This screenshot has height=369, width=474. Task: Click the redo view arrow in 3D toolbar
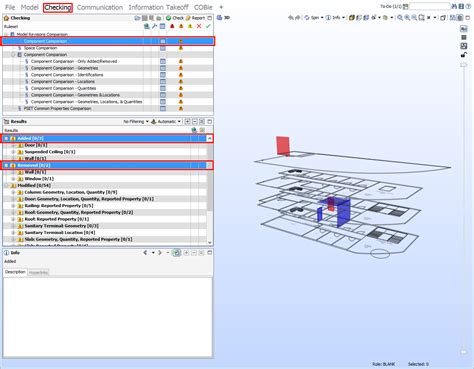tap(298, 18)
